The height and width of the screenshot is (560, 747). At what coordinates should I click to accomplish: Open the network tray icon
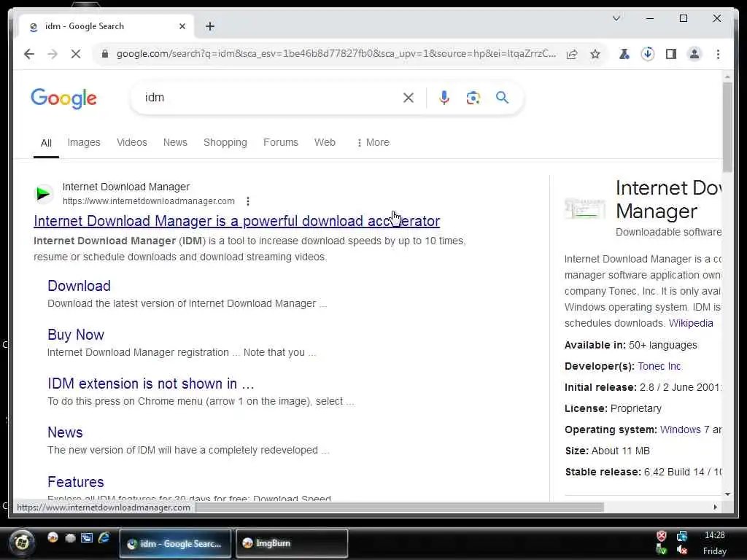(682, 536)
